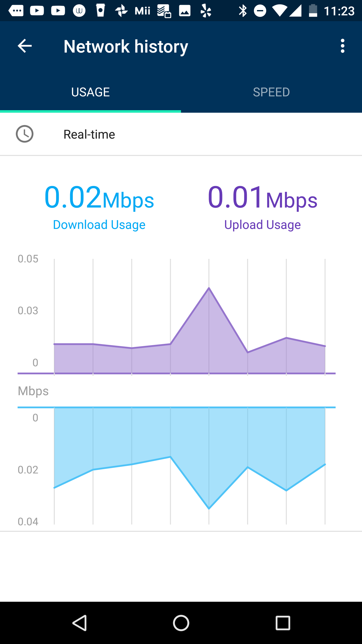
Task: Tap the purple upload graph peak
Action: pos(209,288)
